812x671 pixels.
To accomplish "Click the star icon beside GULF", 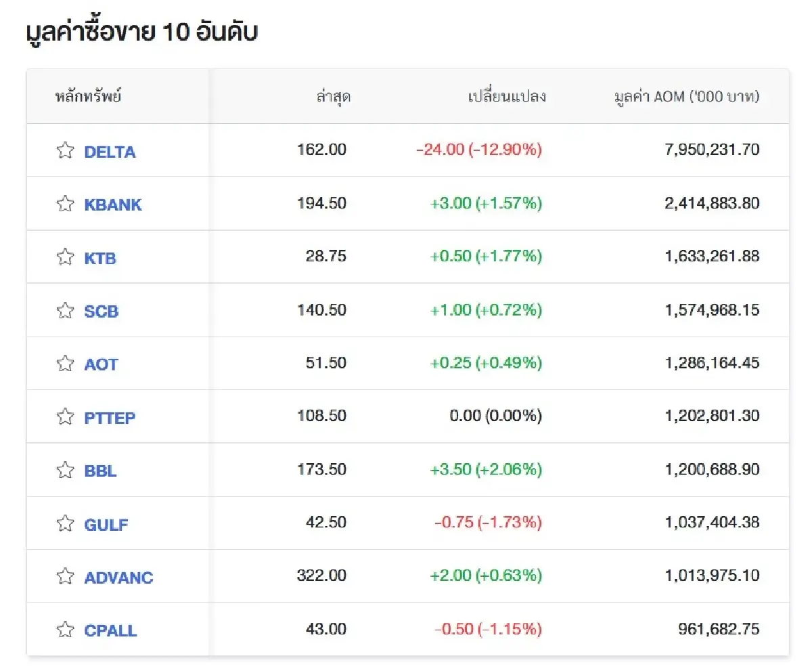I will (x=65, y=523).
